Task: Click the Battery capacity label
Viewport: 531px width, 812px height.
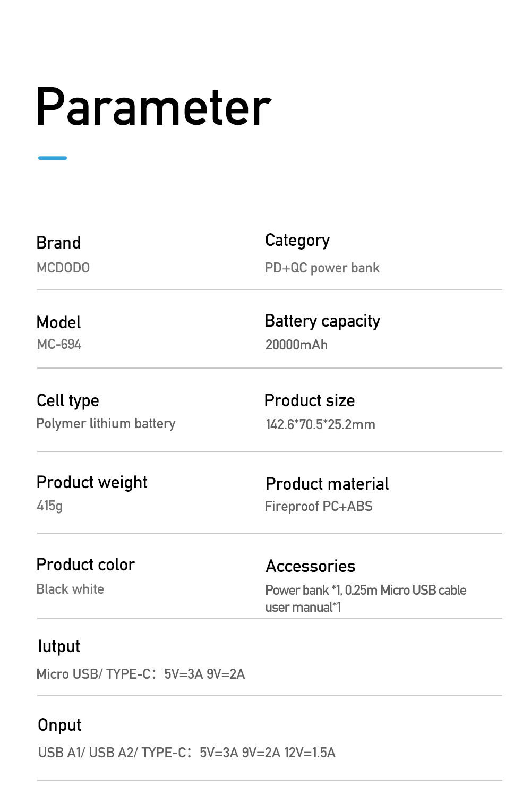Action: coord(322,322)
